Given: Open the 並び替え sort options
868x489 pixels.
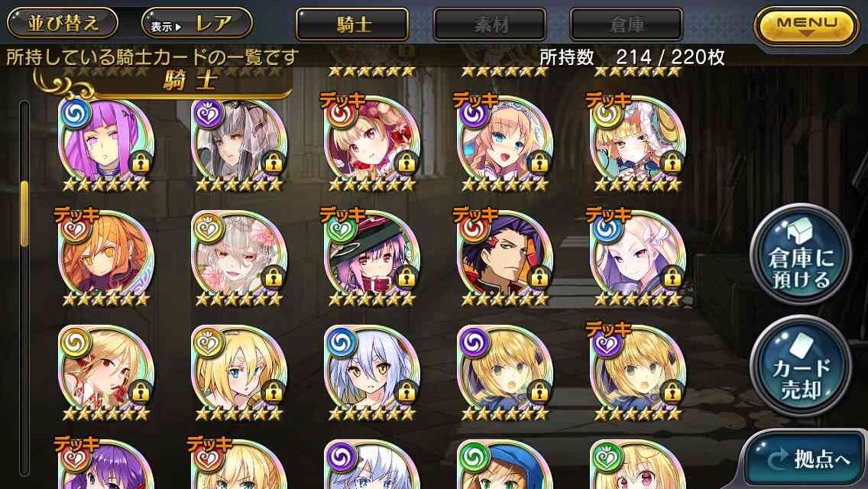Looking at the screenshot, I should point(63,23).
